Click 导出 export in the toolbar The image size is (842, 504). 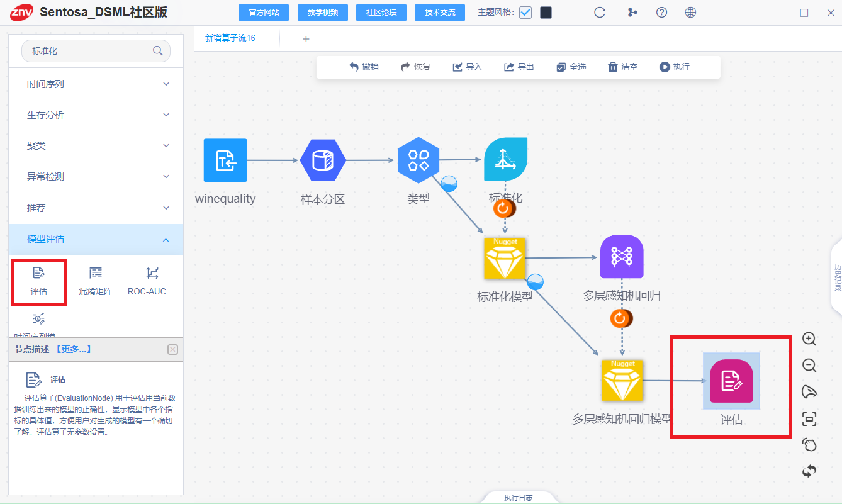[x=519, y=67]
